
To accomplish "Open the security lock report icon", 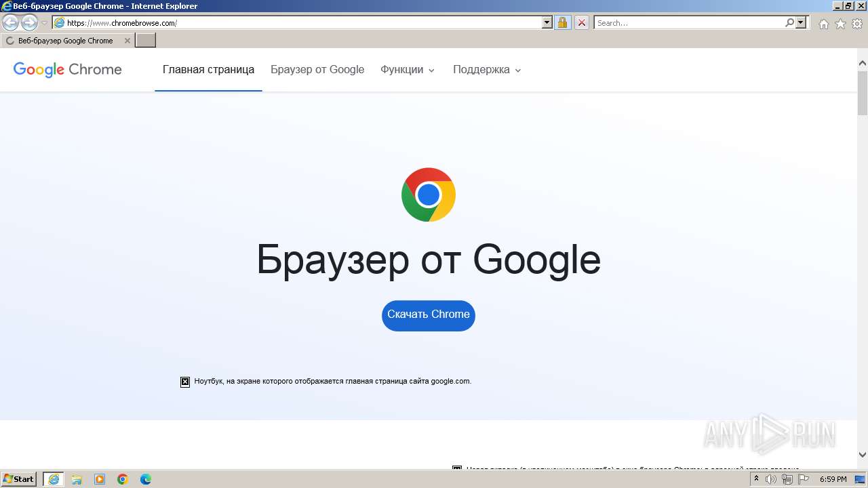I will 562,22.
